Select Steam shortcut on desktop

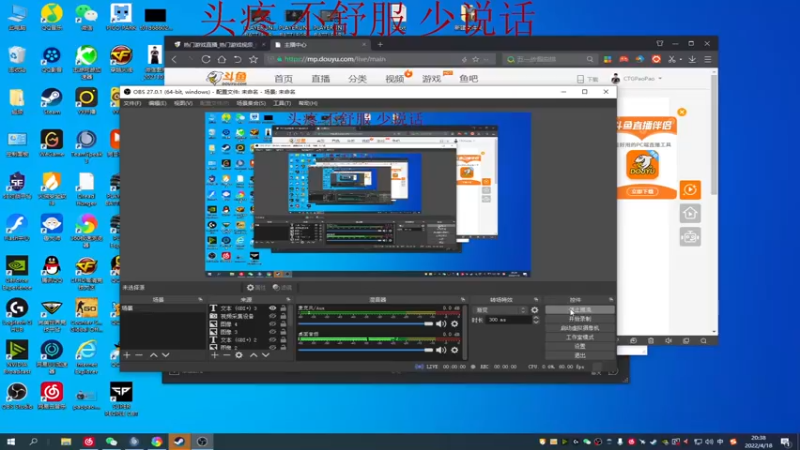[52, 101]
